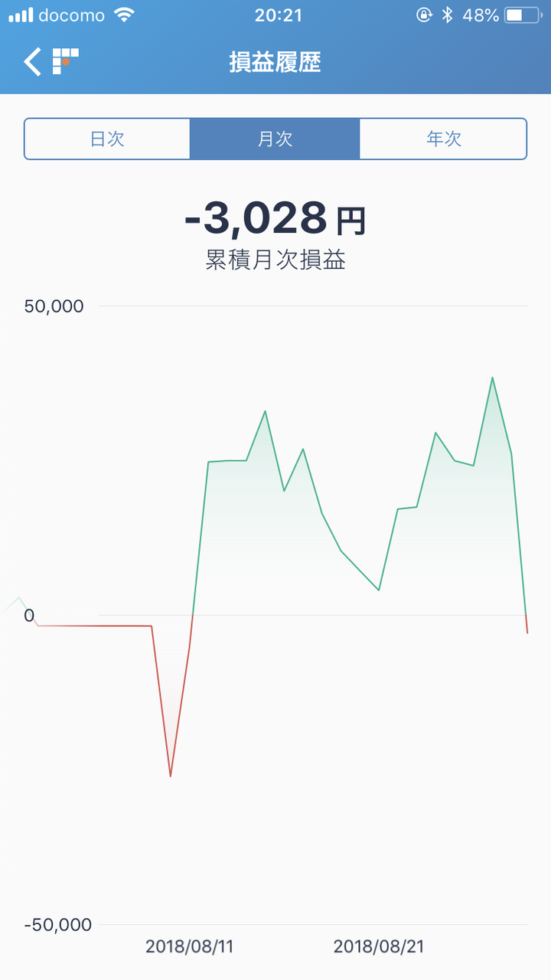Tap the -50,000 y-axis label

point(57,925)
